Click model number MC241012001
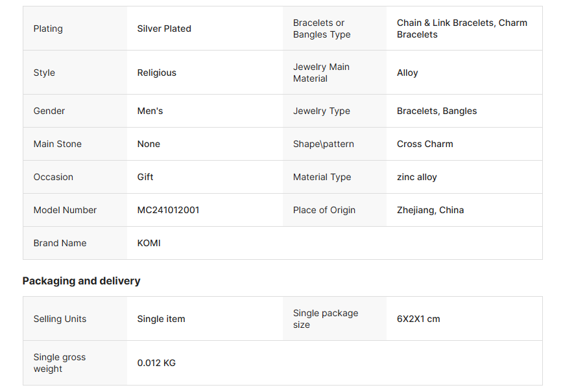587x392 pixels. [x=168, y=210]
